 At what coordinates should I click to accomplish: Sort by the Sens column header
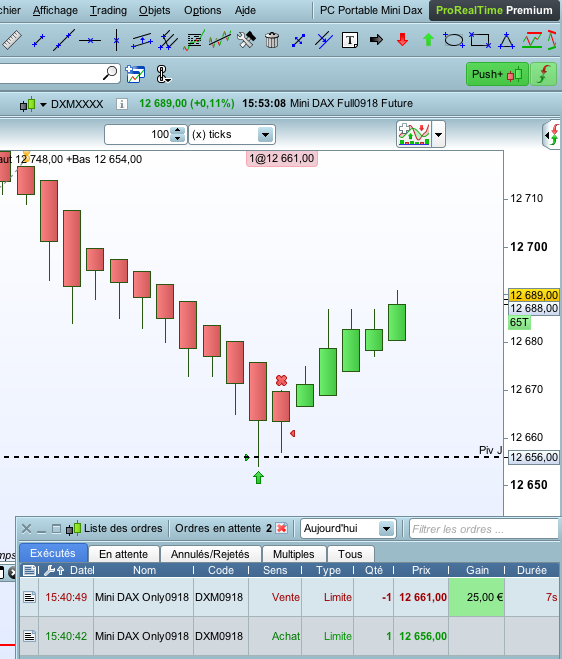click(x=275, y=570)
